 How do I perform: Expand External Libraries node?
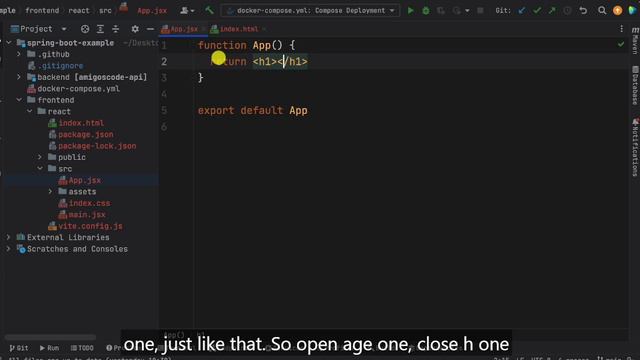point(8,237)
